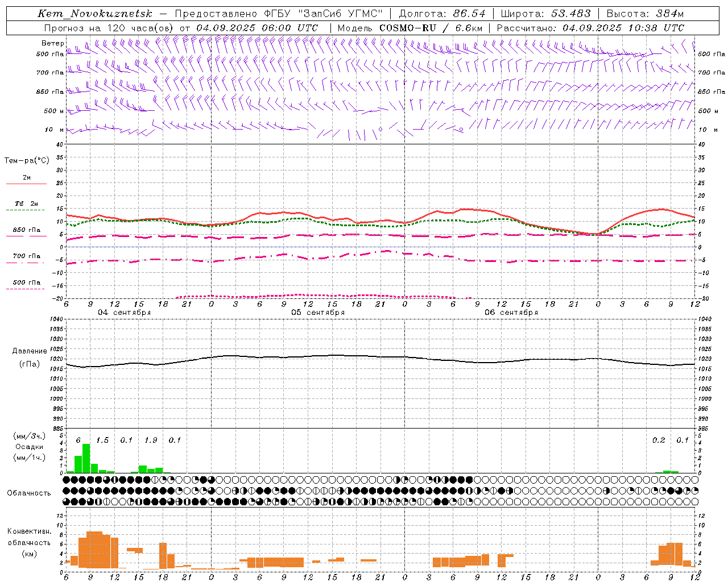Screen dimensions: 728x582
Task: Click the (мм/1ч.) units label
Action: click(x=30, y=458)
